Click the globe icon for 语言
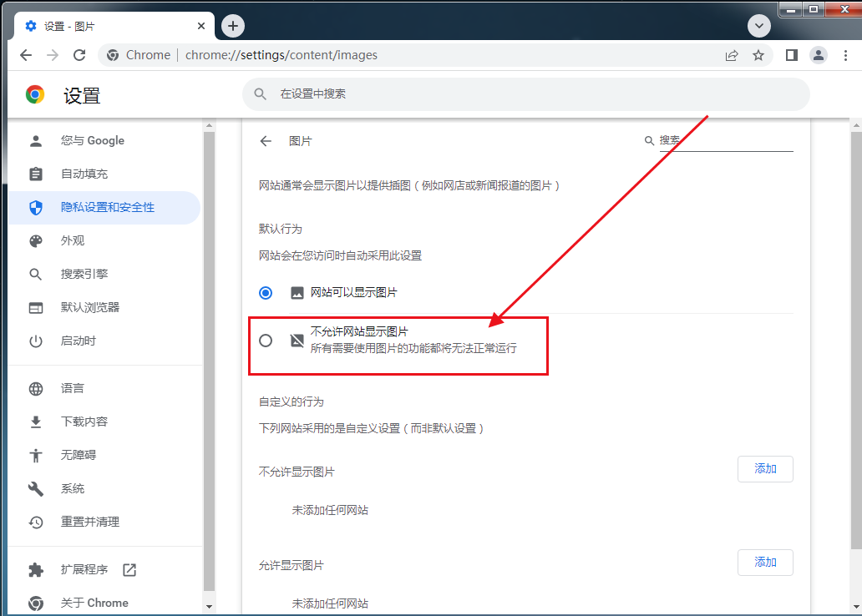The image size is (862, 616). click(36, 388)
